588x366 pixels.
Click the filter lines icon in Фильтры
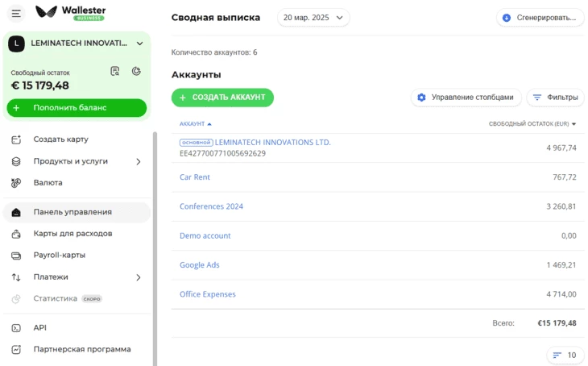coord(537,98)
